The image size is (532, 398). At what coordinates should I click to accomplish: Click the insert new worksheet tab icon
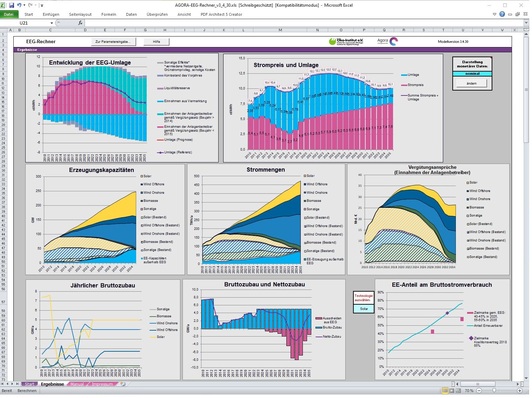(122, 384)
